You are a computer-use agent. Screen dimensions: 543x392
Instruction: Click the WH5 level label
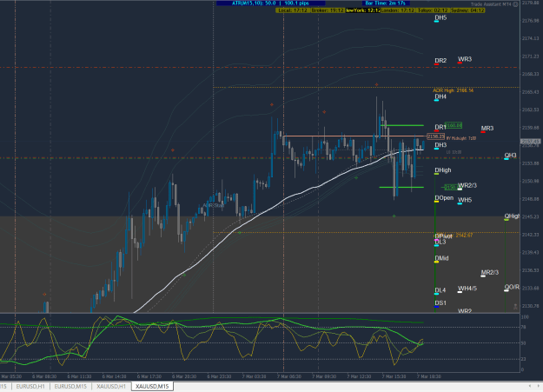tap(465, 200)
